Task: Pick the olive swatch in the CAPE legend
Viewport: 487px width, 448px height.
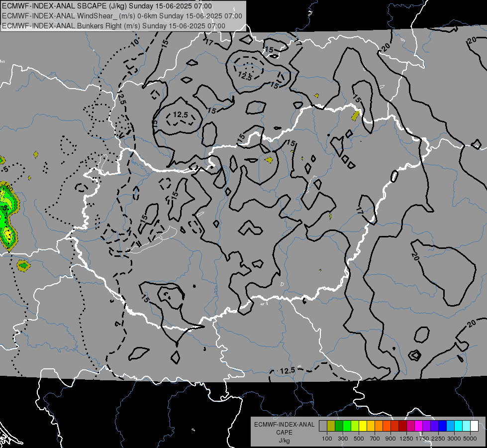Action: [x=331, y=426]
